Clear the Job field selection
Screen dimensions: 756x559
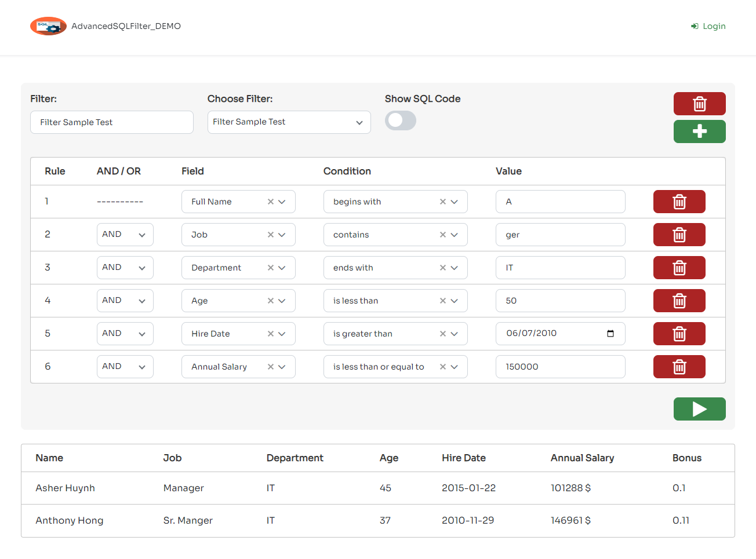pyautogui.click(x=271, y=235)
